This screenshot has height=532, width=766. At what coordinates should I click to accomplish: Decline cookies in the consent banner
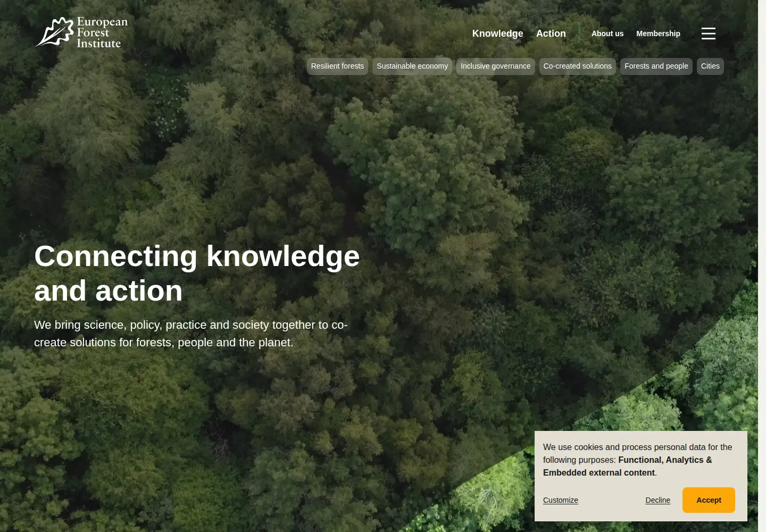[657, 500]
